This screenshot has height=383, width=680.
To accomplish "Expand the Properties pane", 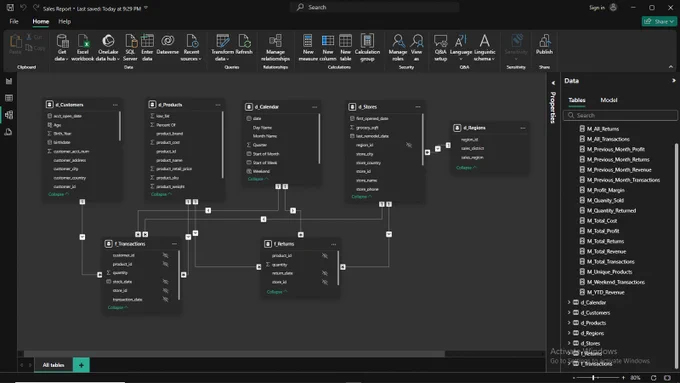I will 553,82.
